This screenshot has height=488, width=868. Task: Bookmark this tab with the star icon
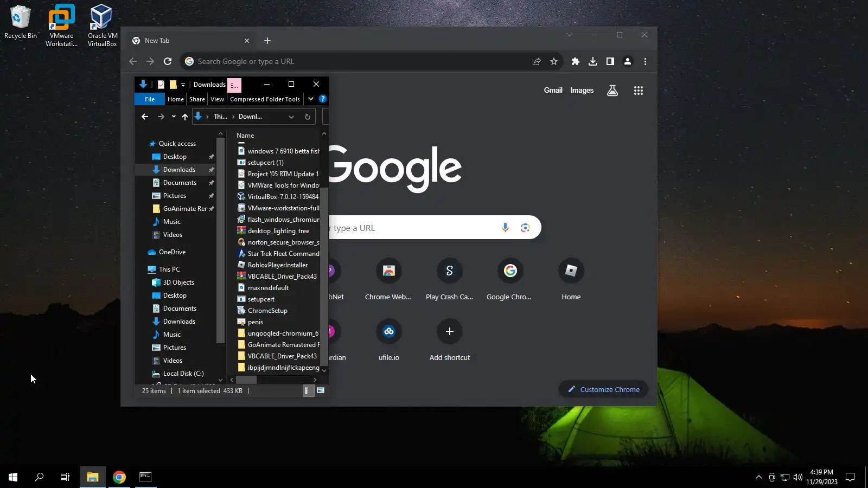click(554, 61)
